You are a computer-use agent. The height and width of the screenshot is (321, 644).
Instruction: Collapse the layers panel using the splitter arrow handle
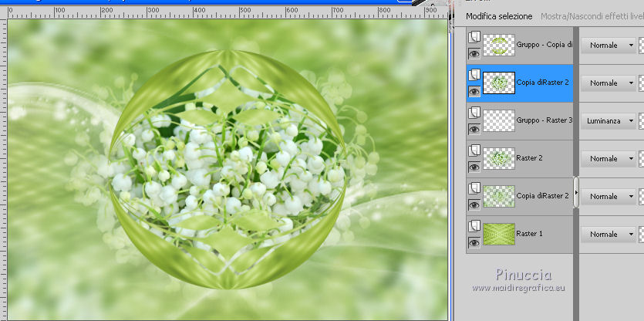(x=576, y=192)
